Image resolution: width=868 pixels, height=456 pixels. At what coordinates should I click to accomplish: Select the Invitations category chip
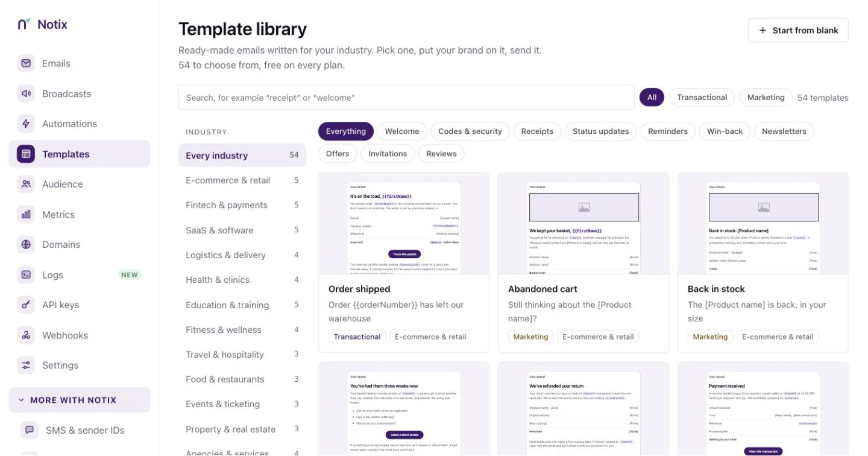(x=388, y=153)
